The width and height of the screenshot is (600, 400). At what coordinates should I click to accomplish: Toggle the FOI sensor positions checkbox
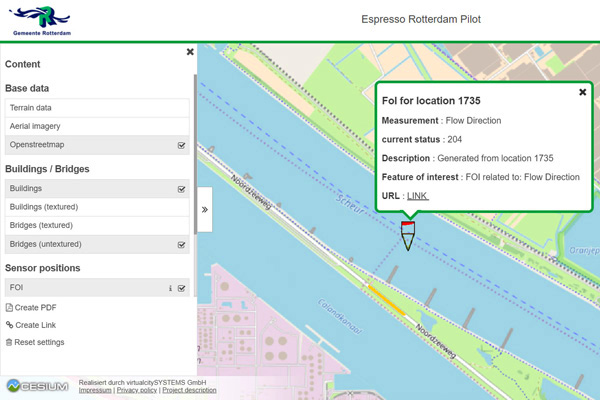[181, 288]
